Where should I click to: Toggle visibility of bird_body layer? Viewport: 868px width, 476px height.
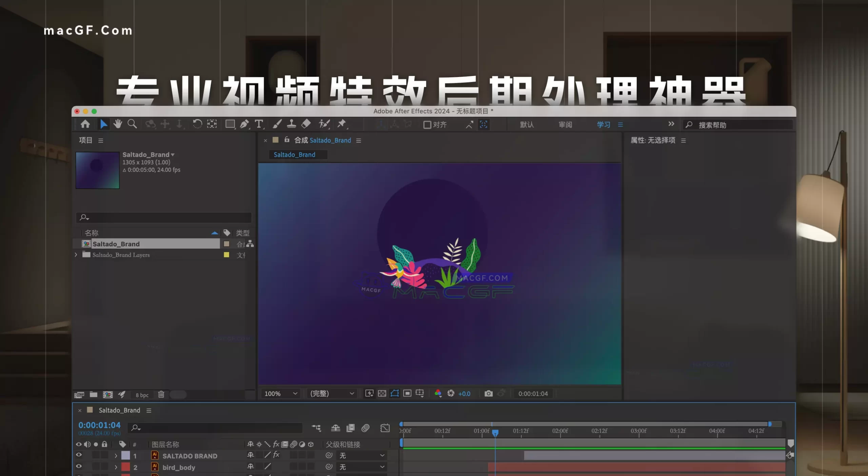click(x=79, y=467)
